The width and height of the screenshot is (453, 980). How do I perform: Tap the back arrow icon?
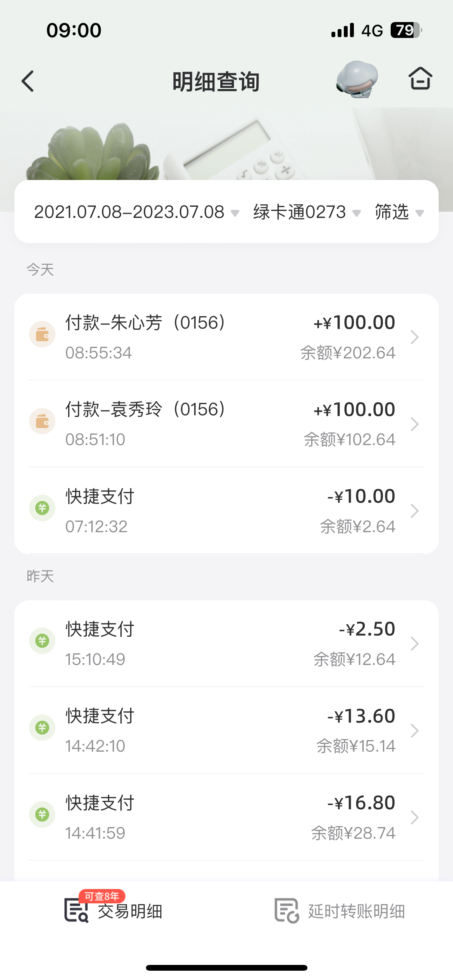pos(28,81)
